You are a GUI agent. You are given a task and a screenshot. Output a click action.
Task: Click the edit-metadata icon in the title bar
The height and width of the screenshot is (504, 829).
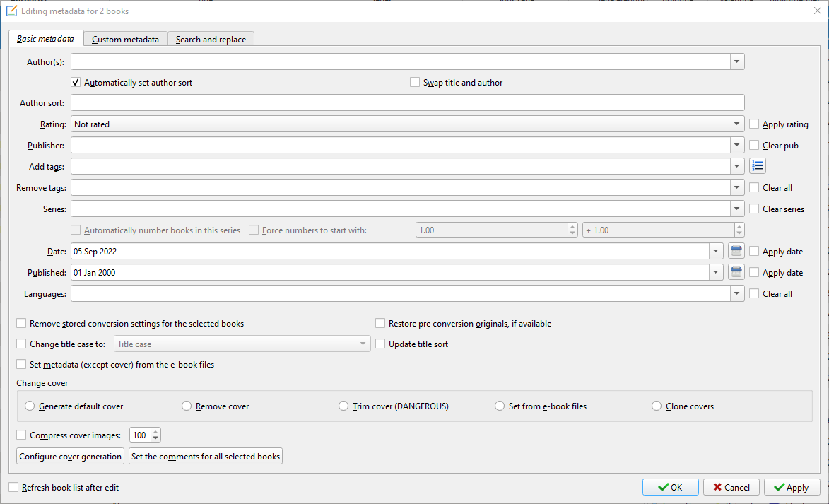pos(11,11)
